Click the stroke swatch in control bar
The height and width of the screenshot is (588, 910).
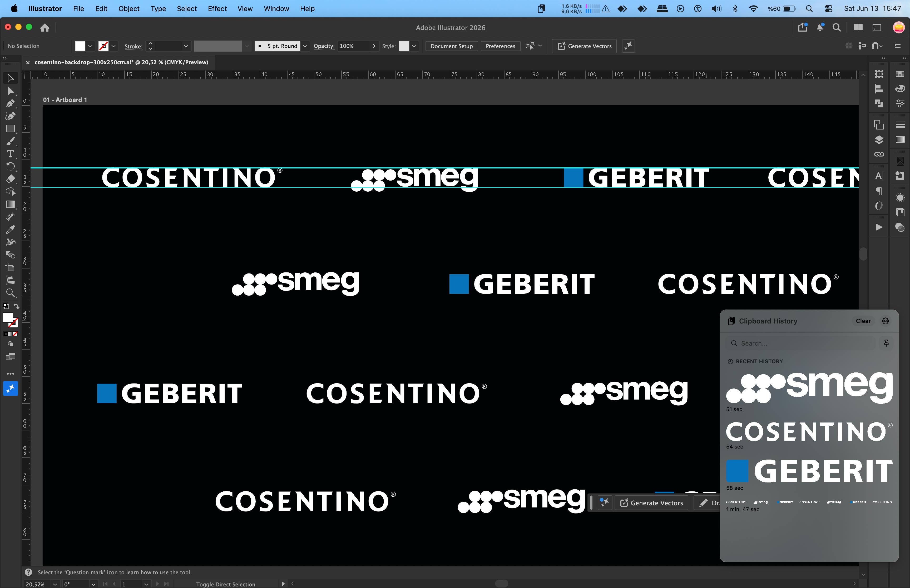point(103,46)
